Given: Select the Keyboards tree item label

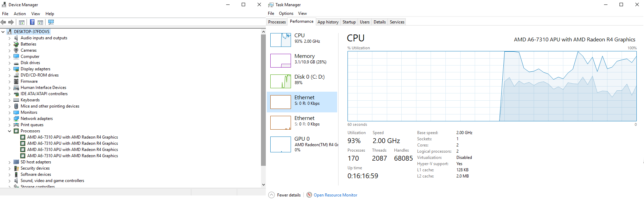Looking at the screenshot, I should 30,100.
